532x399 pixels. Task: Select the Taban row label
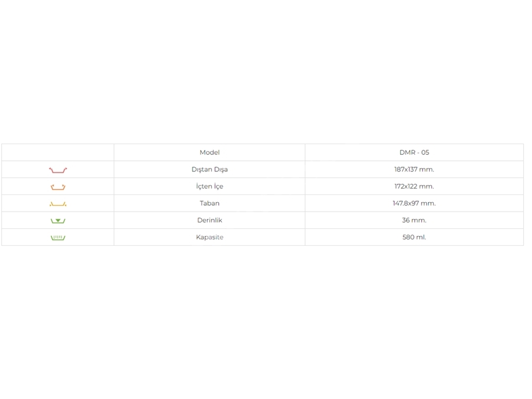210,203
